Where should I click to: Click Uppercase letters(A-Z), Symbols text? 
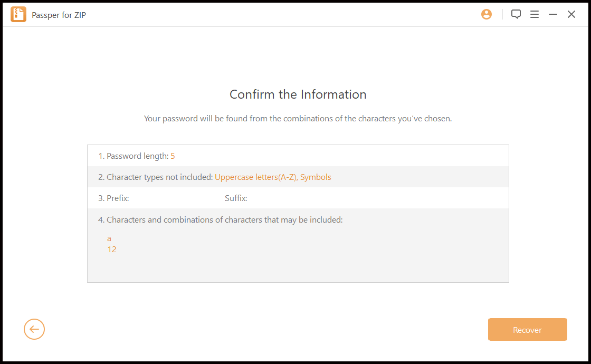(x=273, y=177)
